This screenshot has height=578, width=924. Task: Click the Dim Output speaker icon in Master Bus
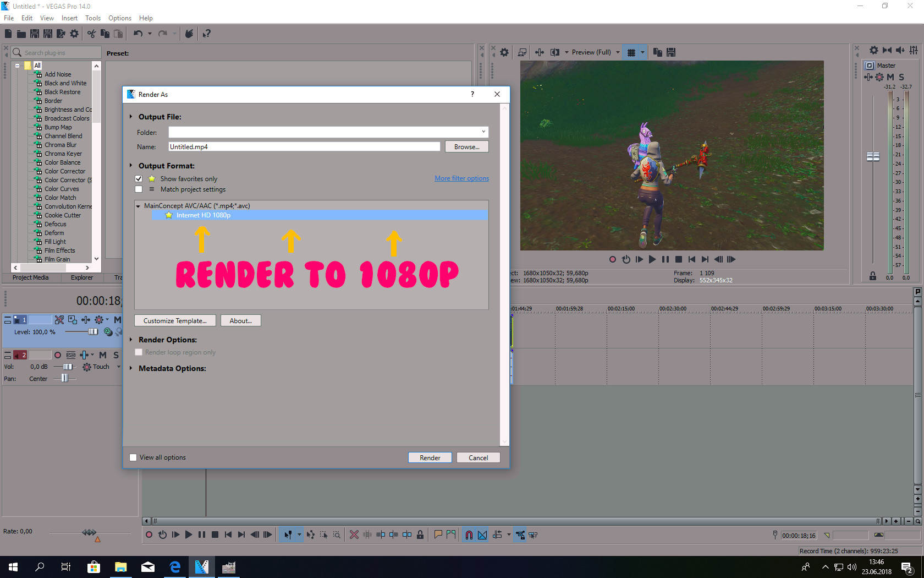point(900,50)
